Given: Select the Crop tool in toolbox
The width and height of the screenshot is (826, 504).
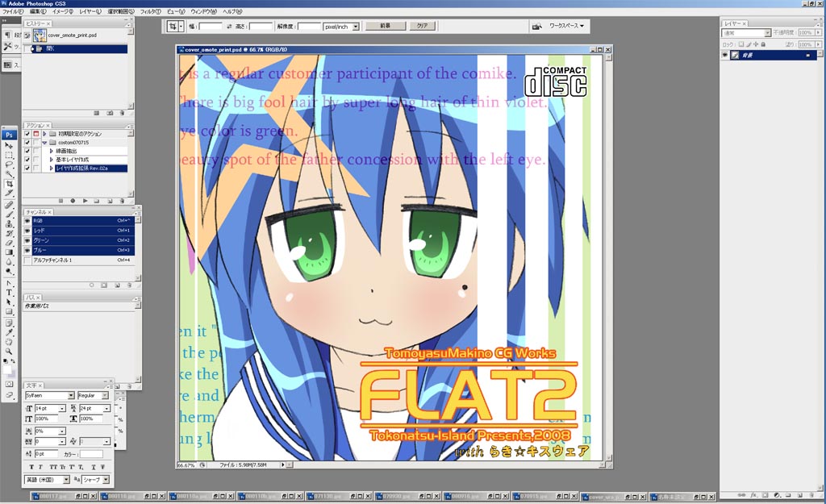Looking at the screenshot, I should tap(9, 184).
